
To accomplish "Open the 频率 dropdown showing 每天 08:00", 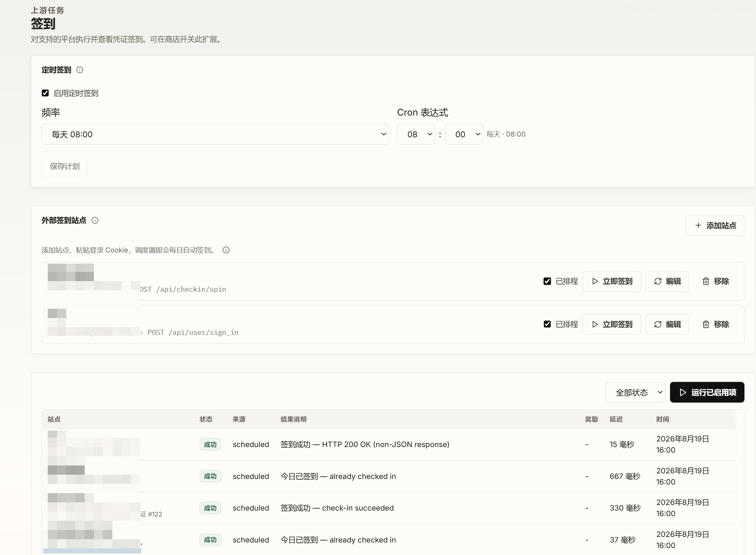I will point(215,134).
